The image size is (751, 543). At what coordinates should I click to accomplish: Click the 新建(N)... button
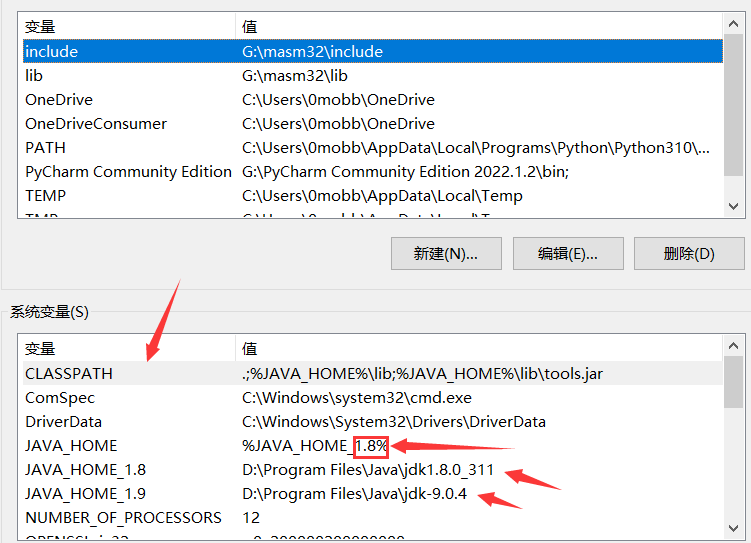(x=446, y=253)
